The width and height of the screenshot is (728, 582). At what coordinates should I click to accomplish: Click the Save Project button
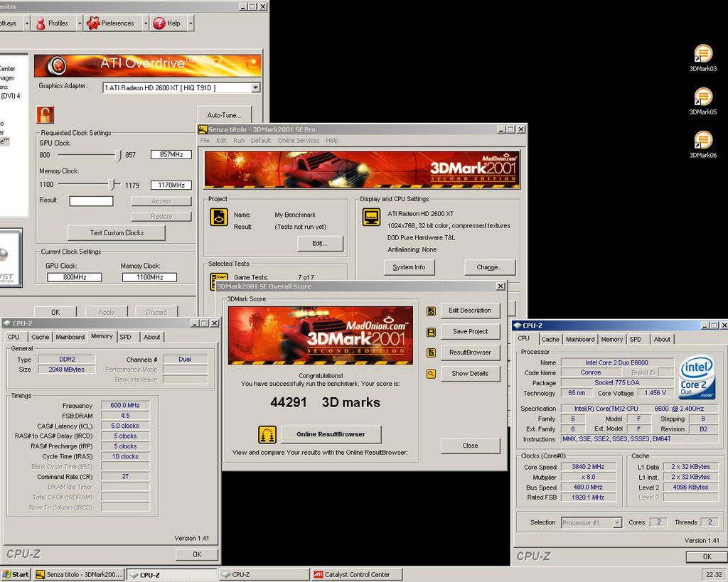[x=471, y=331]
